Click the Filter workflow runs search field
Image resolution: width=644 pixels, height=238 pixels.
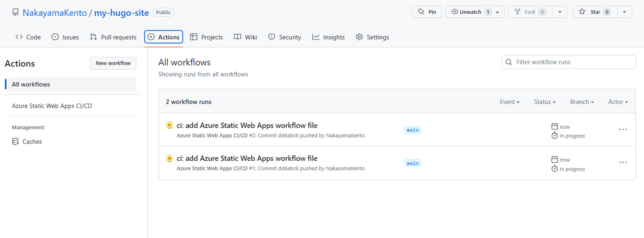coord(573,62)
